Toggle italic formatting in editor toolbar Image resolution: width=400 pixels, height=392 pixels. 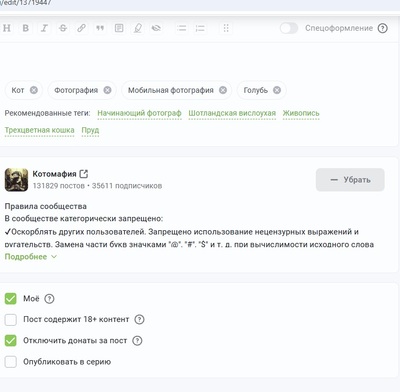44,28
